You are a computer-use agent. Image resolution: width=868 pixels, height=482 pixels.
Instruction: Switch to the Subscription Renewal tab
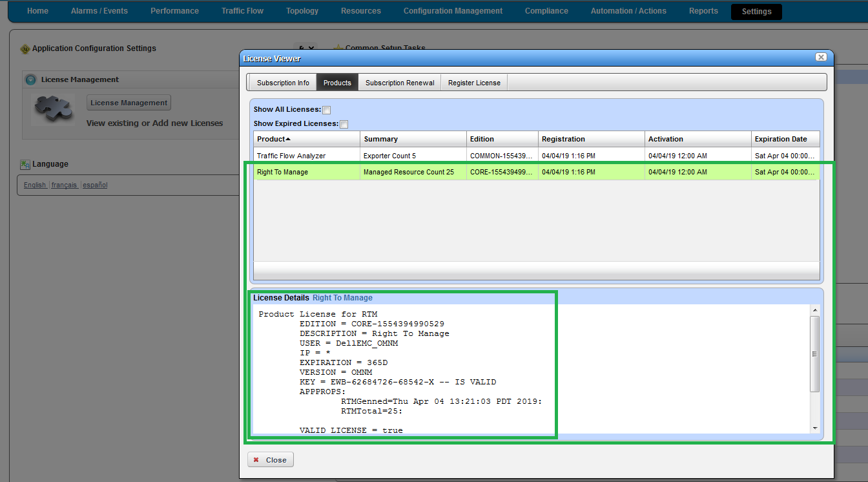(x=398, y=82)
